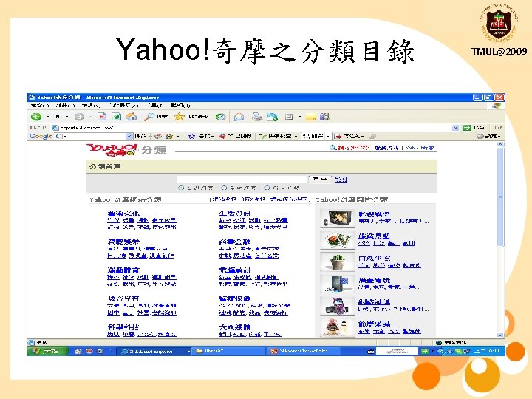Print the page with printer icon

point(257,117)
